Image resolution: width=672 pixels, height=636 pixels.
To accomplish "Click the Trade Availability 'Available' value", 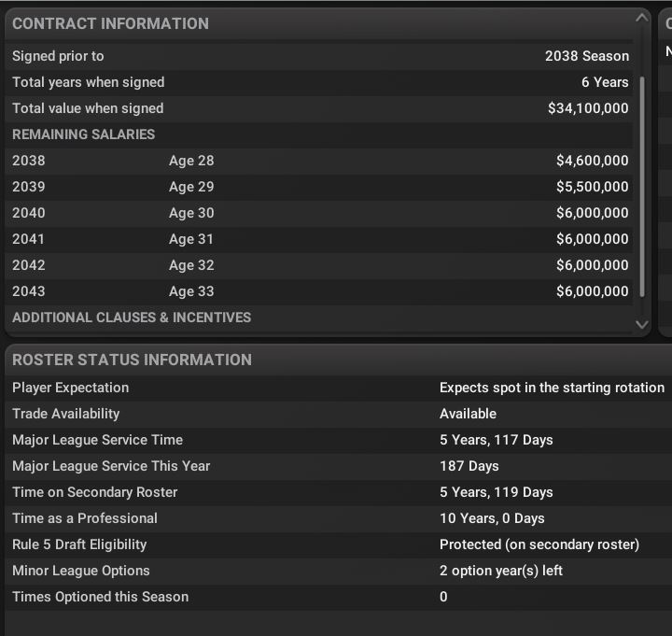I will tap(468, 414).
